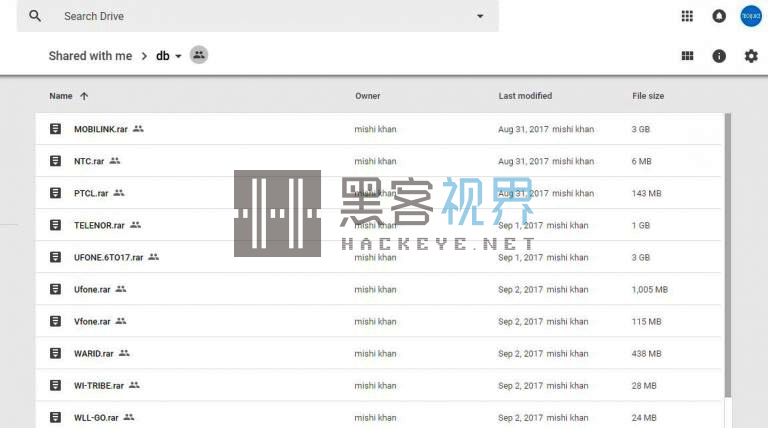Viewport: 768px width, 428px height.
Task: Open the notifications bell icon
Action: tap(719, 16)
